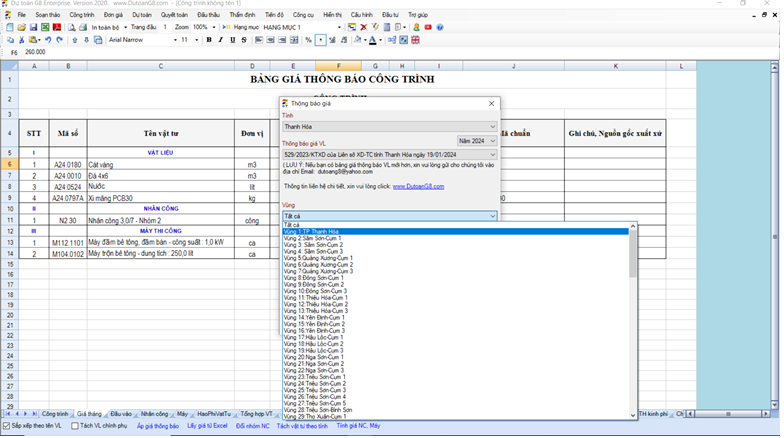Viewport: 784px width, 438px height.
Task: Open the font size 11 dropdown
Action: coord(197,40)
